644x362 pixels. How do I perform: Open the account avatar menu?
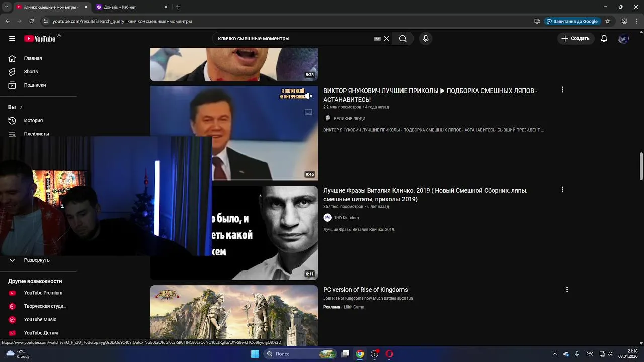624,39
